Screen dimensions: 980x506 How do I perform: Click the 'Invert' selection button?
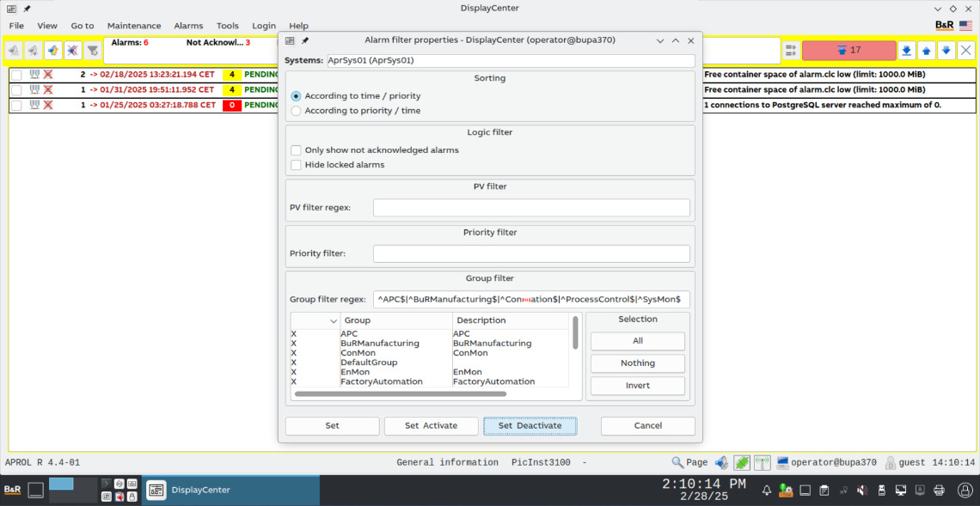[x=637, y=386]
